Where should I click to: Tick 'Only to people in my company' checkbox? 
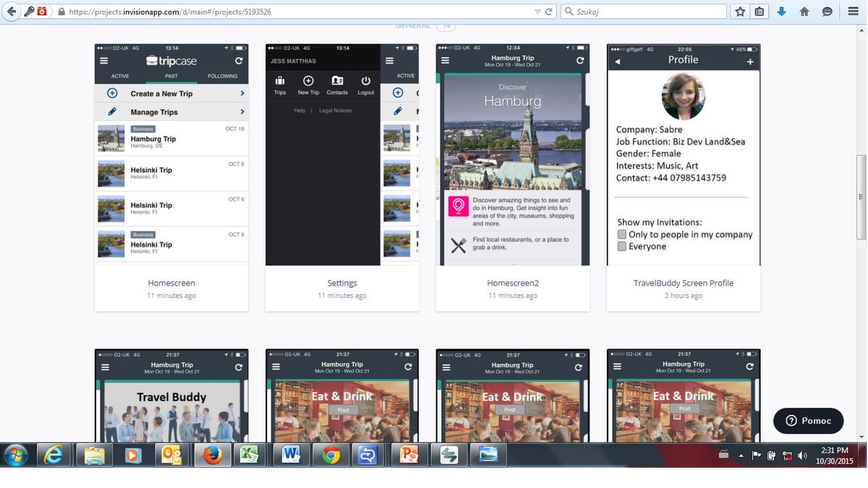pos(621,234)
